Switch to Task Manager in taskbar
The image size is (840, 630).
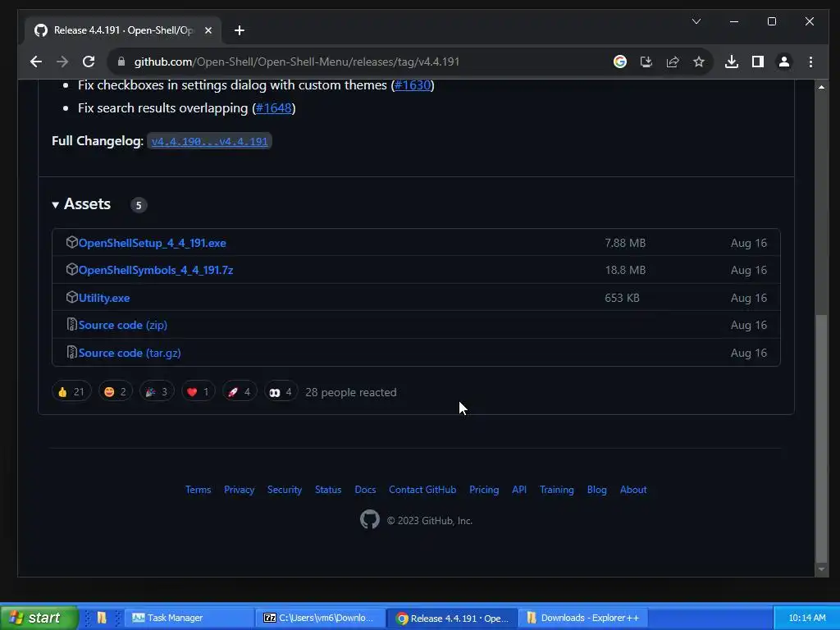coord(189,618)
